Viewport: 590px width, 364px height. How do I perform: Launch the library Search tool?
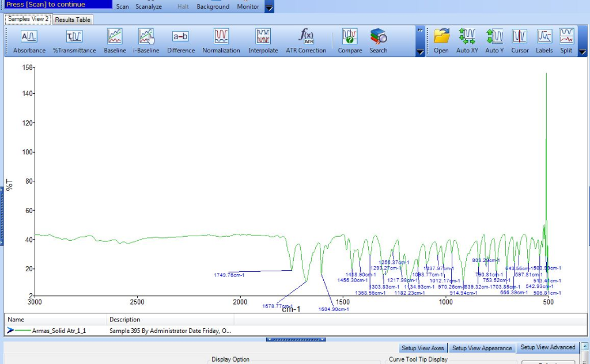click(x=379, y=41)
